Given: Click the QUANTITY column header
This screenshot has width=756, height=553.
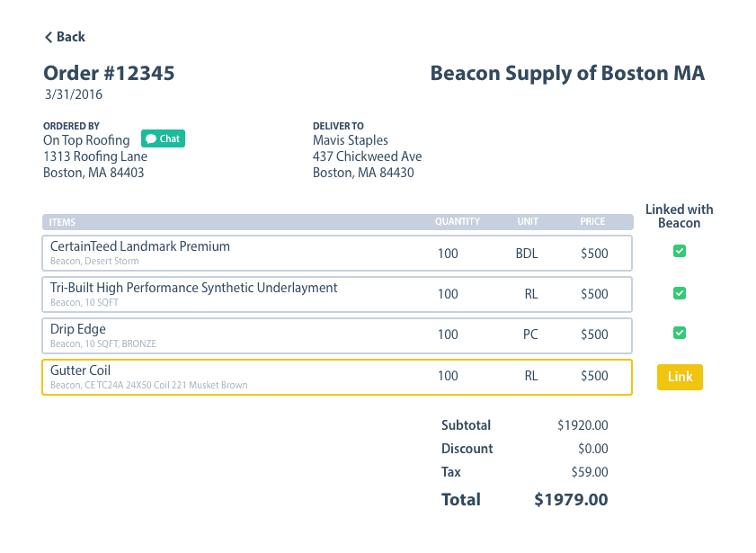Looking at the screenshot, I should pyautogui.click(x=457, y=221).
